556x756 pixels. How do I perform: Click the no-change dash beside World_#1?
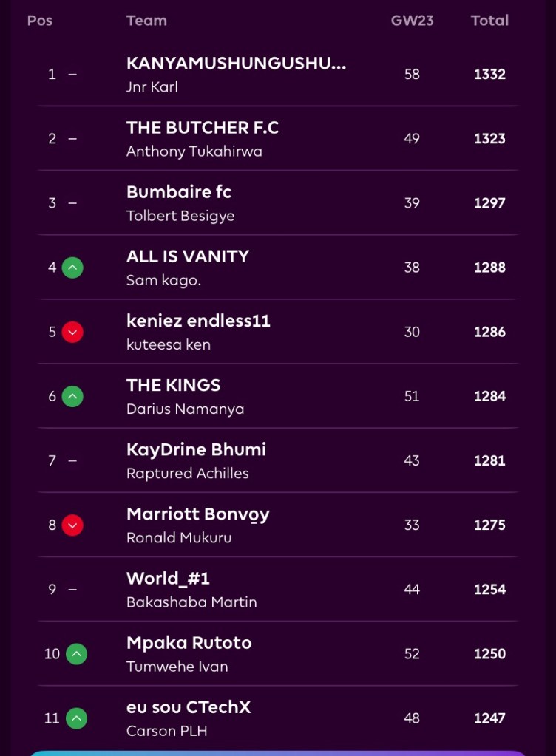(72, 589)
